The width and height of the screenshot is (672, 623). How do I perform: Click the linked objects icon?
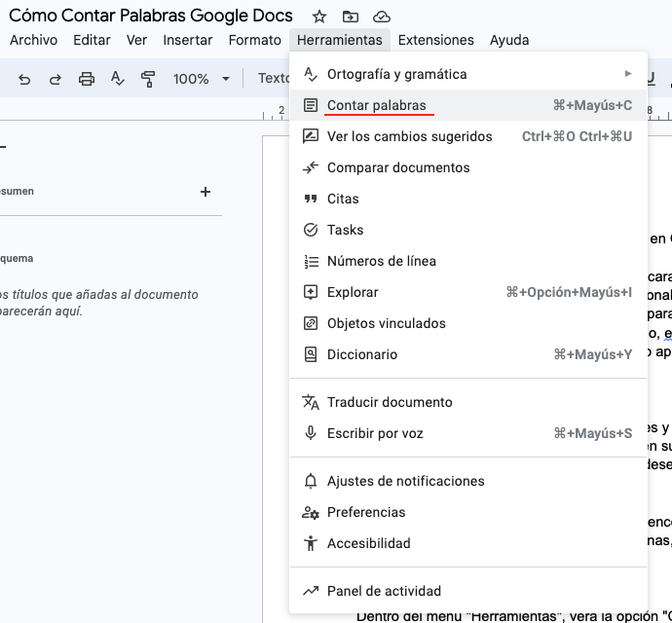[311, 323]
